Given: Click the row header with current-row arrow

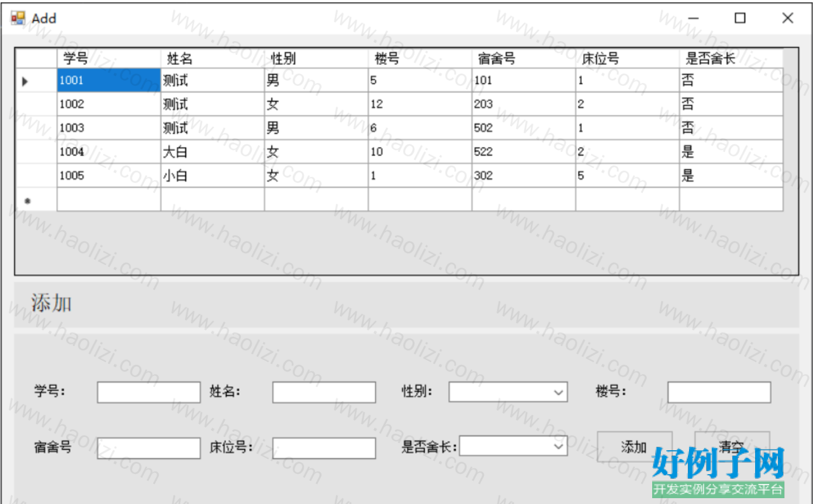Looking at the screenshot, I should pos(36,80).
